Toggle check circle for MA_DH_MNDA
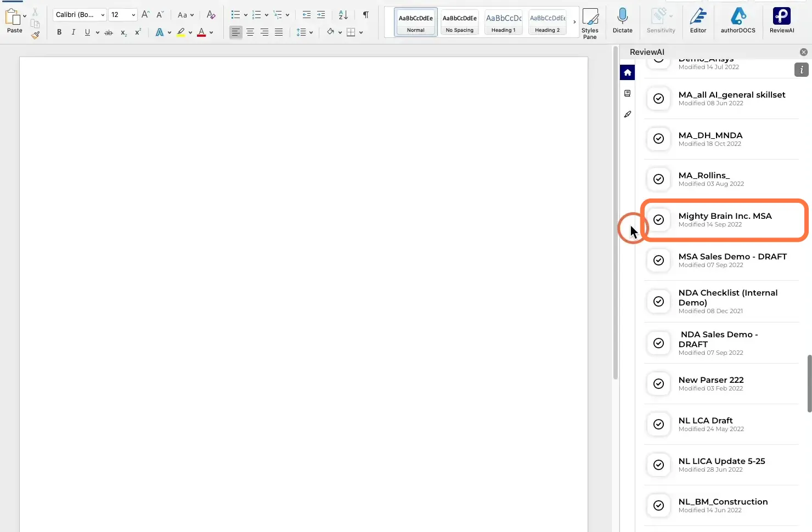The height and width of the screenshot is (532, 812). click(658, 139)
